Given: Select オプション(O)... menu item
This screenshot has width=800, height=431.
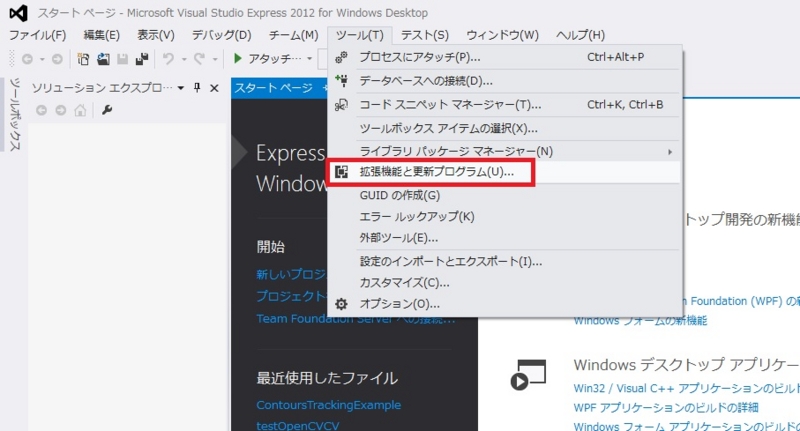Looking at the screenshot, I should click(505, 304).
